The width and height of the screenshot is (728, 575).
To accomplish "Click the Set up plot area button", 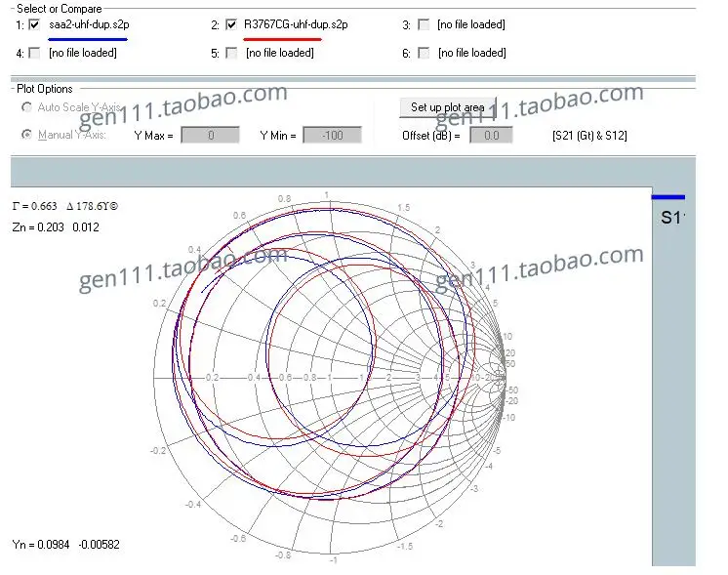I will pyautogui.click(x=448, y=107).
